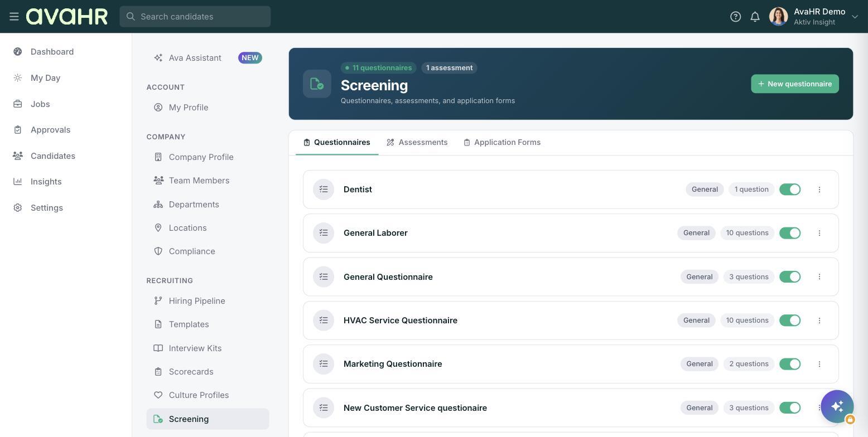Switch to the Application Forms tab

(x=502, y=143)
